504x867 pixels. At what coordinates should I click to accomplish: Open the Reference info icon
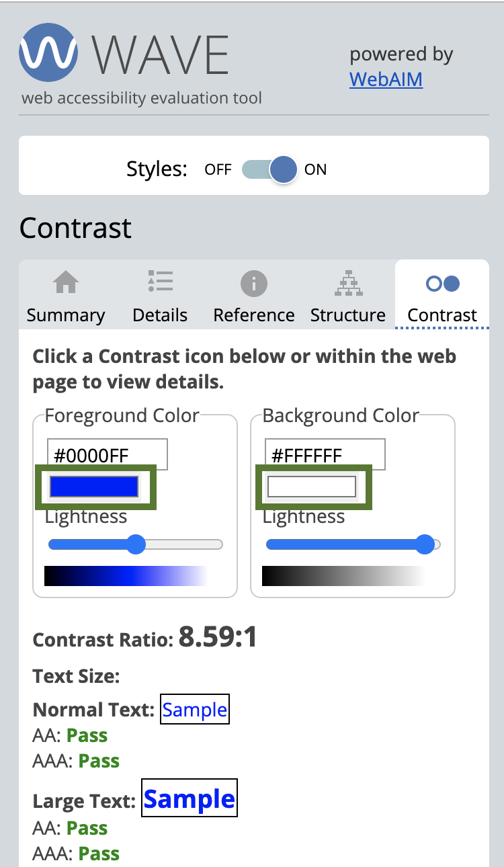coord(254,284)
